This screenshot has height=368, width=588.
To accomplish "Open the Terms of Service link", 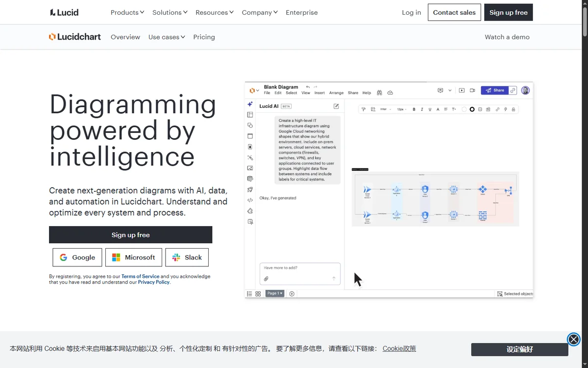I will click(x=140, y=276).
